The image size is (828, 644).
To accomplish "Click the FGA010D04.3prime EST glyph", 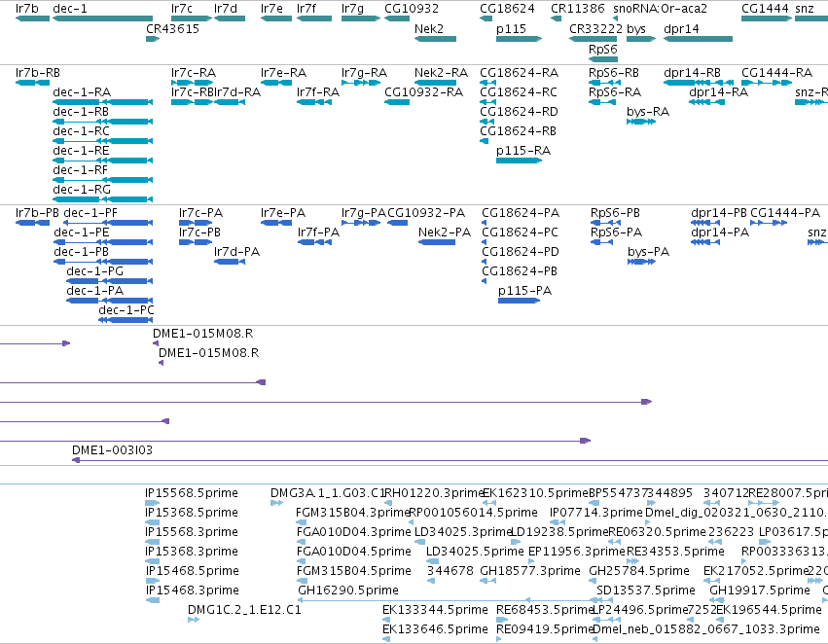I will coord(301,542).
